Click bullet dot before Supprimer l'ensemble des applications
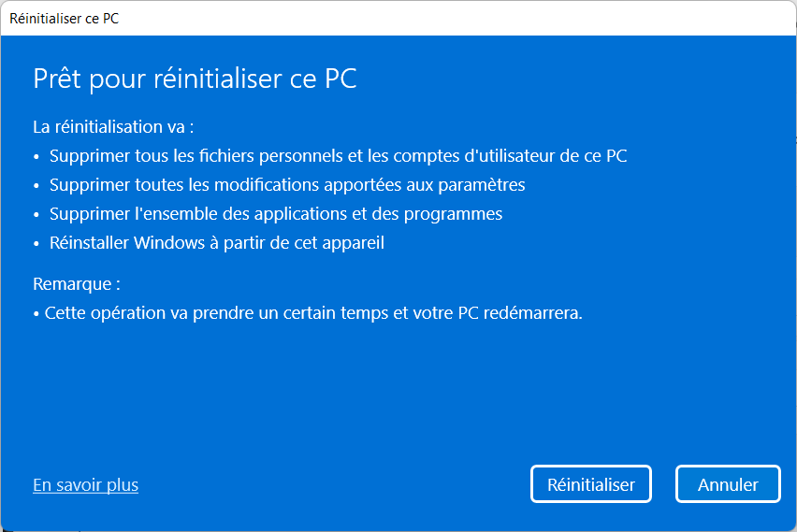 tap(36, 215)
